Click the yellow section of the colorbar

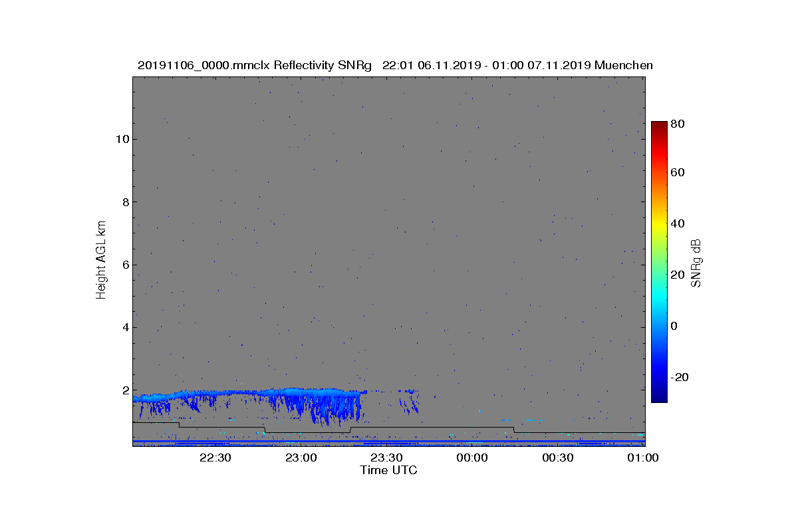659,226
